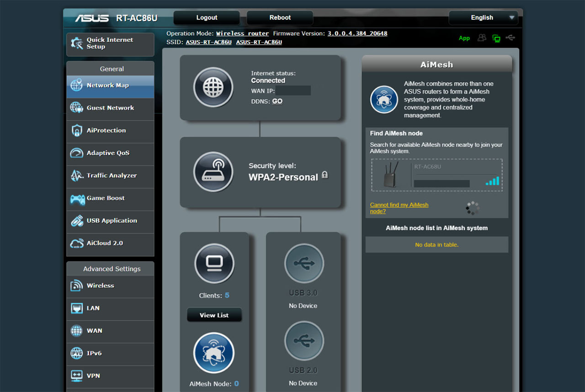Go to Wireless advanced settings

pos(110,286)
